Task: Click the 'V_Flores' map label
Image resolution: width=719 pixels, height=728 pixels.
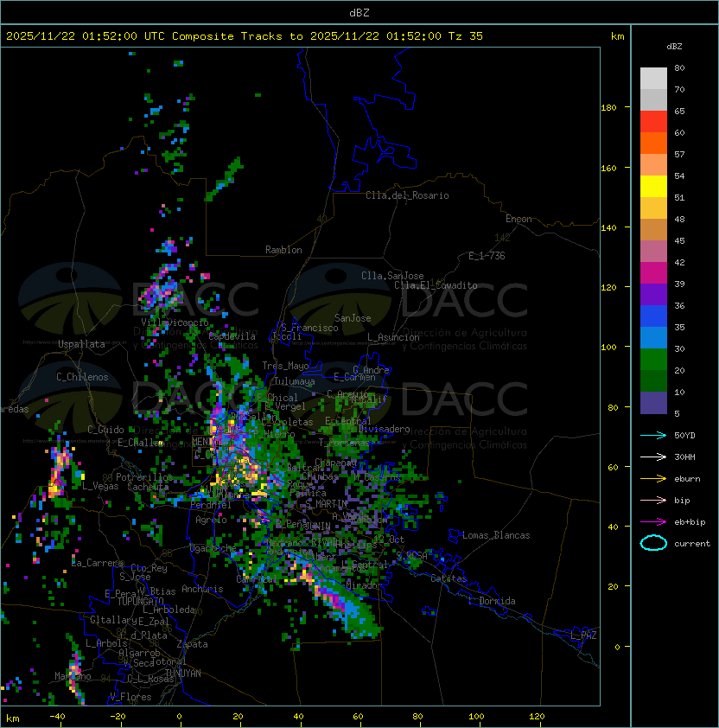Action: click(x=130, y=697)
